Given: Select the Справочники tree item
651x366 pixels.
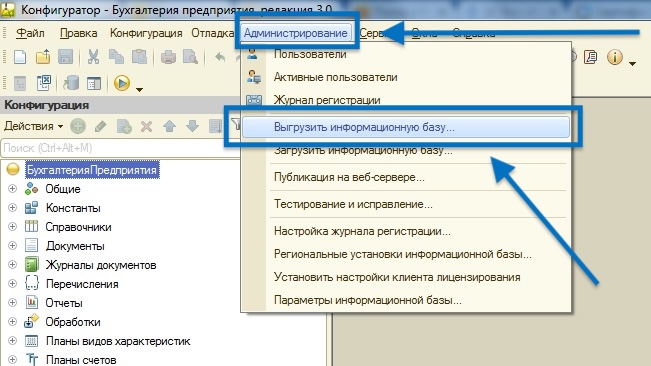Looking at the screenshot, I should tap(78, 227).
